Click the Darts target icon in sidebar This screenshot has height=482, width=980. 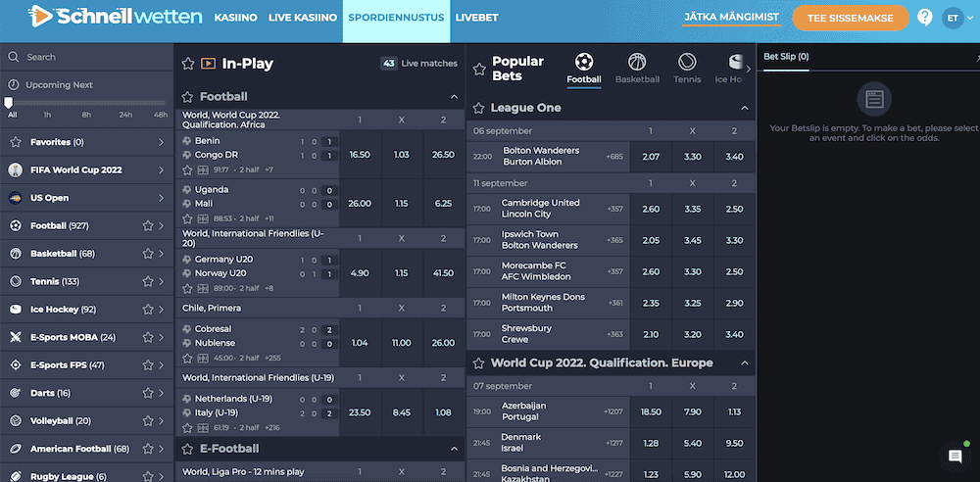pos(16,393)
